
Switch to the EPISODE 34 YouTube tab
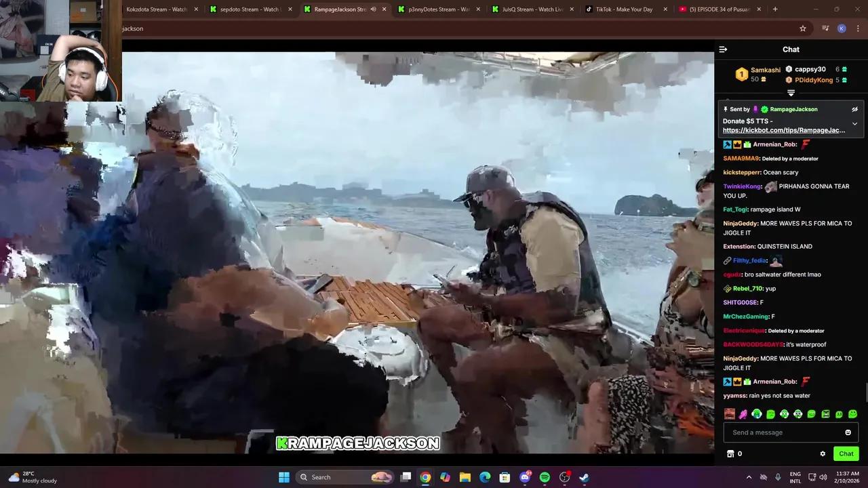pos(719,9)
